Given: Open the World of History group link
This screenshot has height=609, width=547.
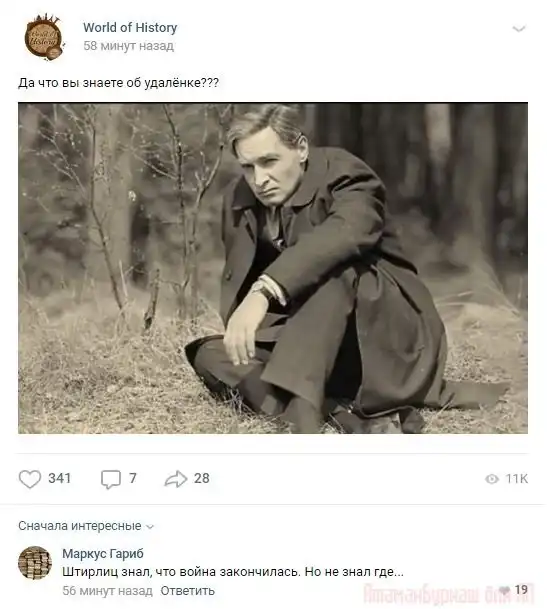Looking at the screenshot, I should pos(130,28).
